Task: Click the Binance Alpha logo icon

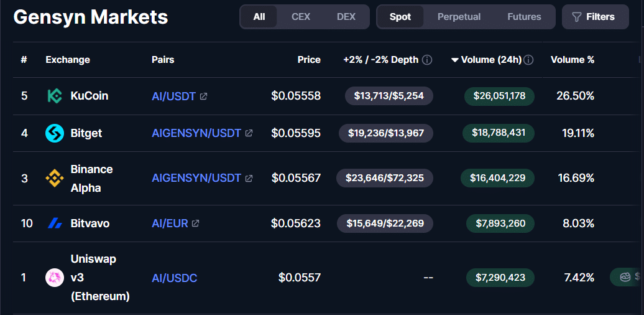Action: [55, 179]
